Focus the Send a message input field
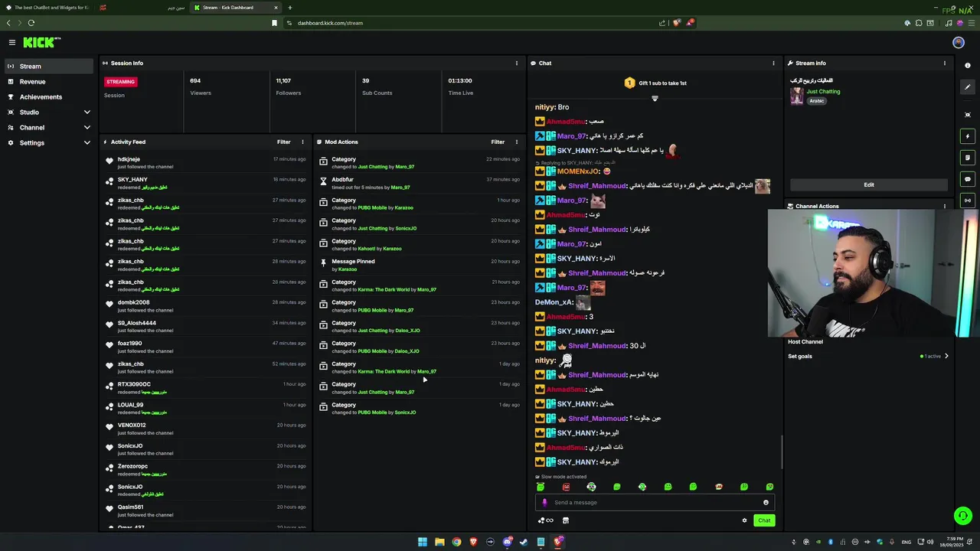Screen dimensions: 980x551 tap(655, 503)
